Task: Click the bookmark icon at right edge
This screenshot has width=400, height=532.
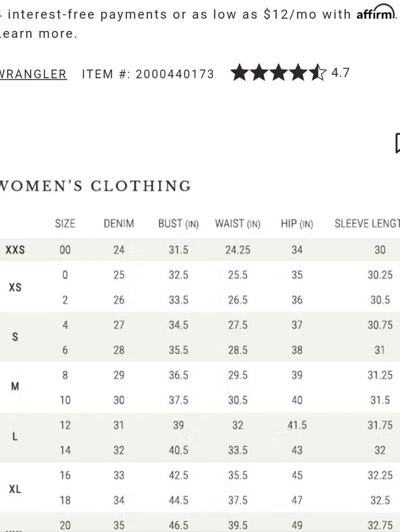Action: coord(397,143)
